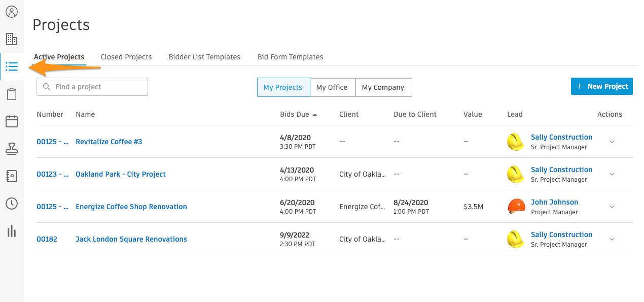The width and height of the screenshot is (644, 302).
Task: Open the contacts address book icon
Action: coord(12,176)
